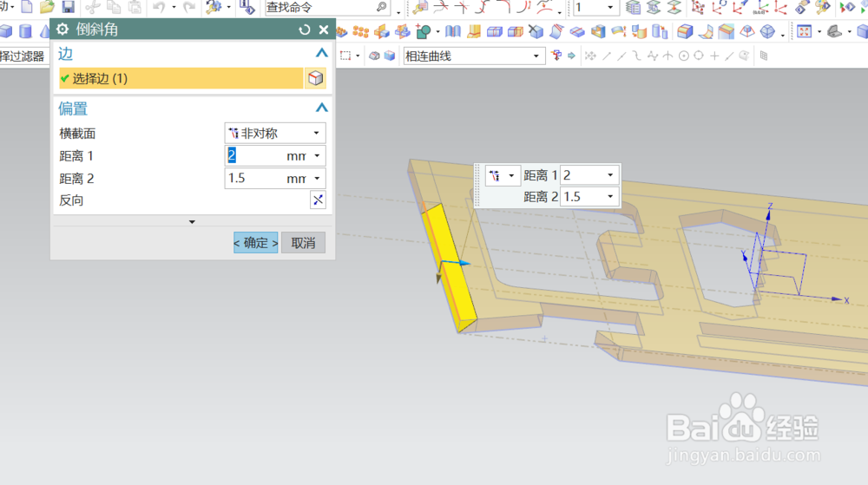This screenshot has height=485, width=868.
Task: Click the Block primitive icon
Action: (x=5, y=31)
